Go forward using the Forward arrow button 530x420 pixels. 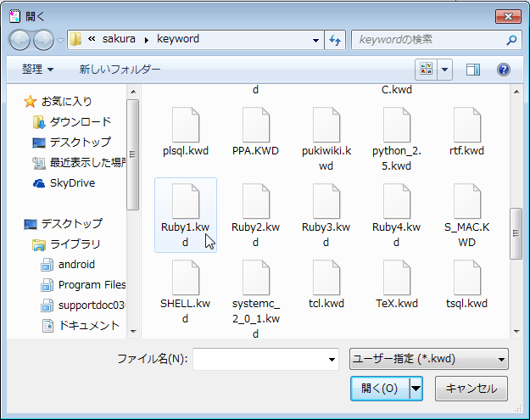pos(43,40)
